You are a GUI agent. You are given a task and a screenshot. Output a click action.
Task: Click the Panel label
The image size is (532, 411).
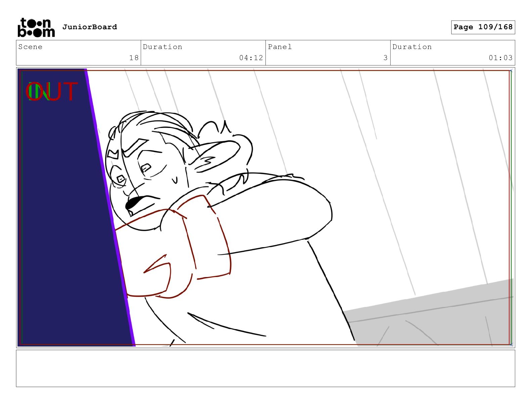(x=280, y=47)
